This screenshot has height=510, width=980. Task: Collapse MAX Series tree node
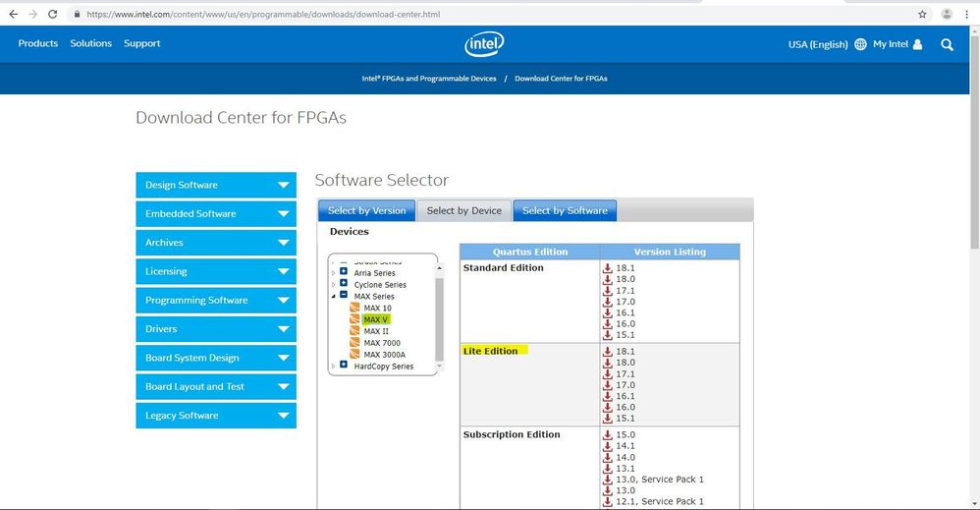343,295
